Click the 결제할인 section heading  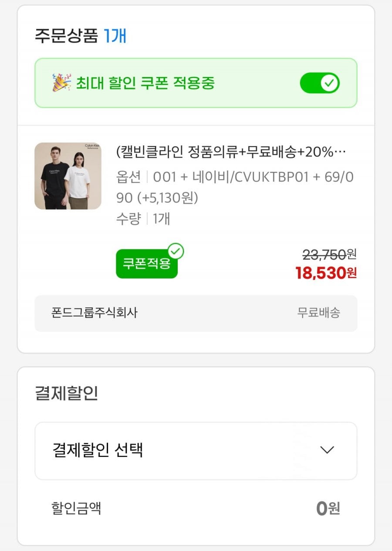[x=66, y=393]
